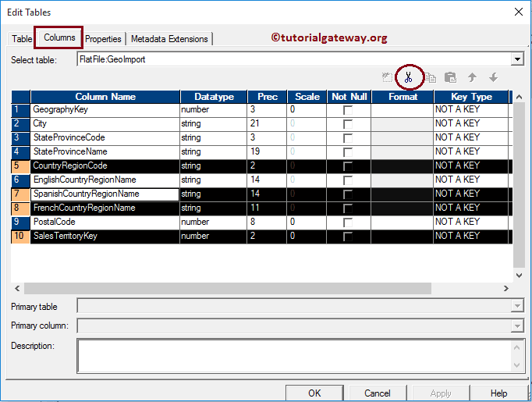The height and width of the screenshot is (402, 532).
Task: Select row header number 3
Action: (21, 138)
